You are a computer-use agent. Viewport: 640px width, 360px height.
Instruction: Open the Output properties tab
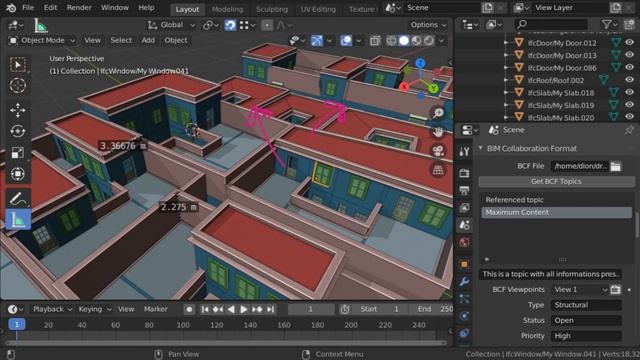(464, 191)
